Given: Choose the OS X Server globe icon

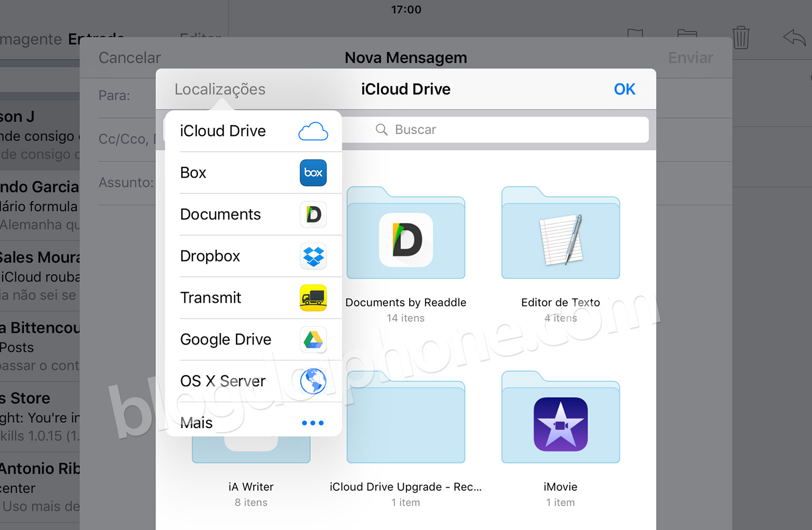Looking at the screenshot, I should pyautogui.click(x=313, y=381).
